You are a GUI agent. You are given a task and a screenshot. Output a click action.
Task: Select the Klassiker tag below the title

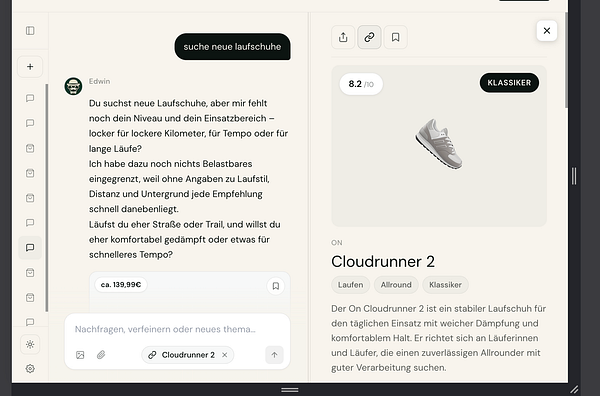pos(445,285)
